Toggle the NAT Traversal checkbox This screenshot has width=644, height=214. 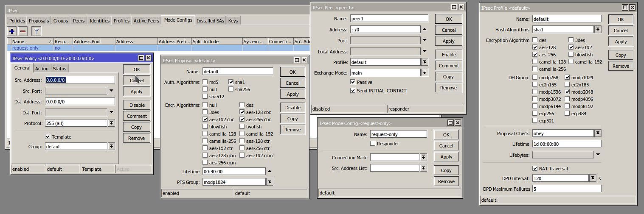tap(535, 169)
